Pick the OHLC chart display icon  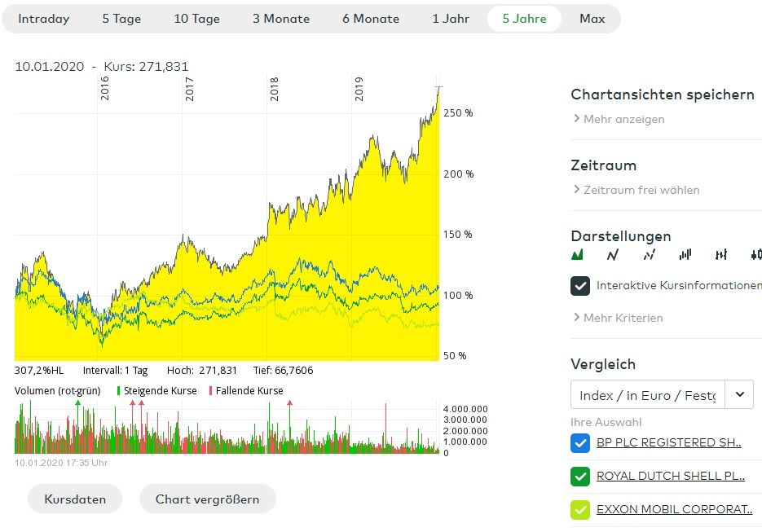coord(720,255)
